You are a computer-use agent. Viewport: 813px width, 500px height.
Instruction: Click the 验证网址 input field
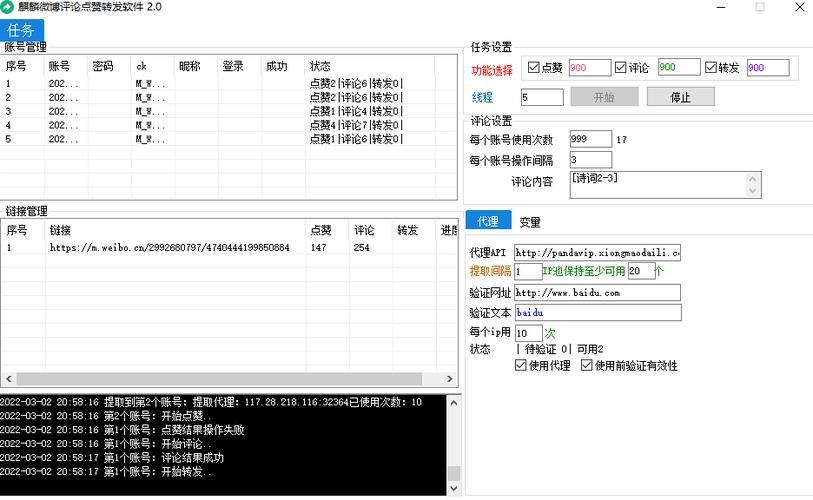597,293
